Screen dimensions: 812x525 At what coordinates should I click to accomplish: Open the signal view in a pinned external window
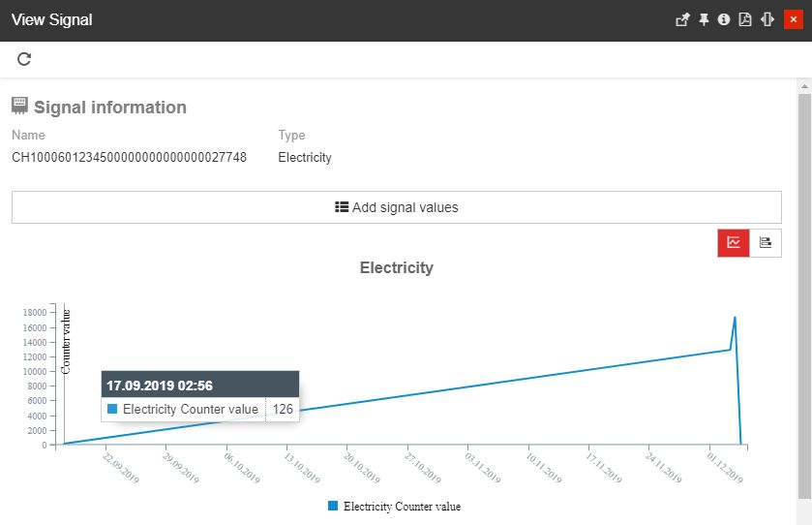coord(682,20)
